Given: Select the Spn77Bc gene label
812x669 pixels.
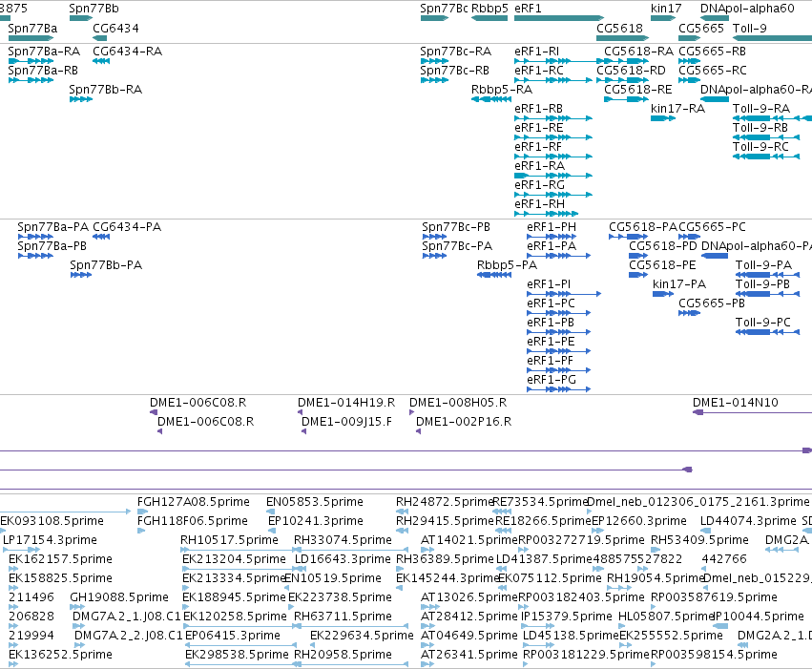Looking at the screenshot, I should click(444, 9).
